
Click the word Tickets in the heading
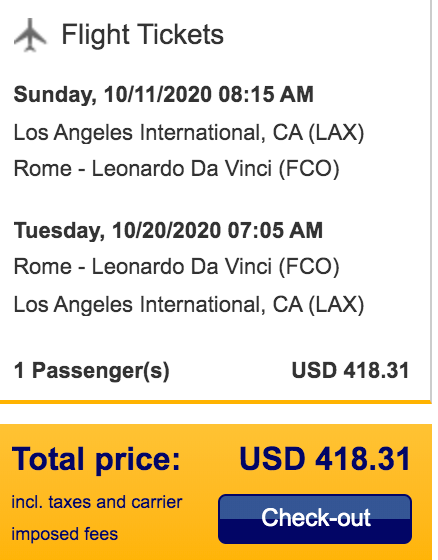point(181,35)
